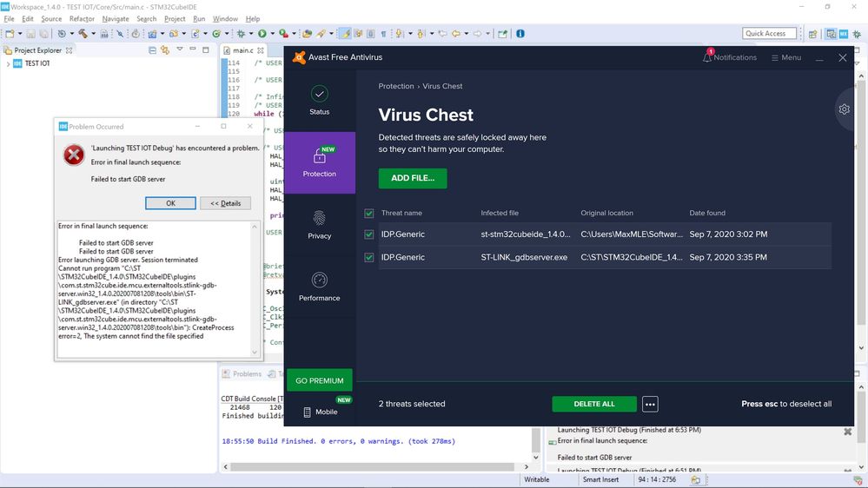Click the error details vertical scrollbar
Image resolution: width=868 pixels, height=488 pixels.
pyautogui.click(x=255, y=289)
